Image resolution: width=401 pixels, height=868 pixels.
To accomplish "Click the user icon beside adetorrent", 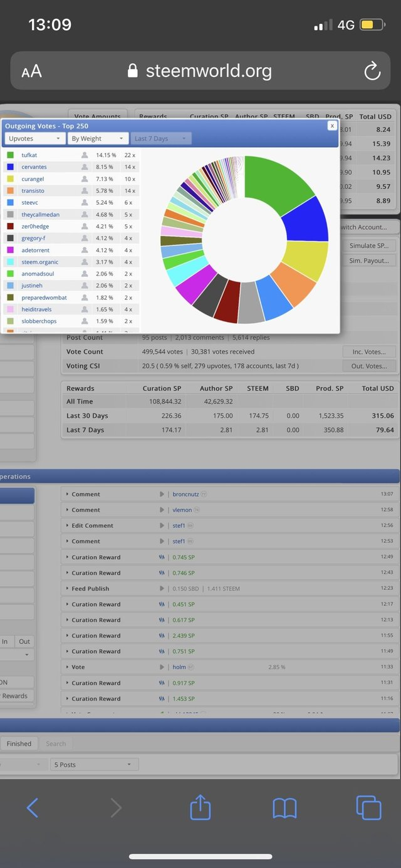I will pyautogui.click(x=85, y=251).
